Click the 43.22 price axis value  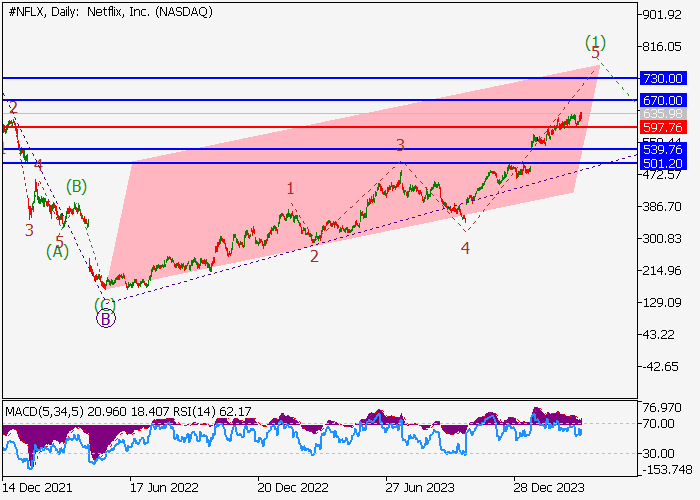point(658,335)
